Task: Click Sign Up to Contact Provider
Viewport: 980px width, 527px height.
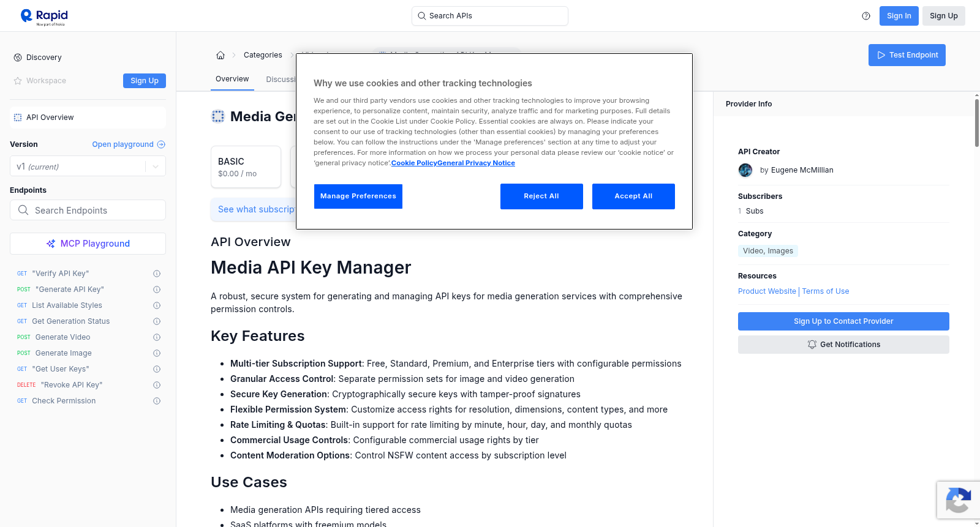Action: [x=843, y=321]
